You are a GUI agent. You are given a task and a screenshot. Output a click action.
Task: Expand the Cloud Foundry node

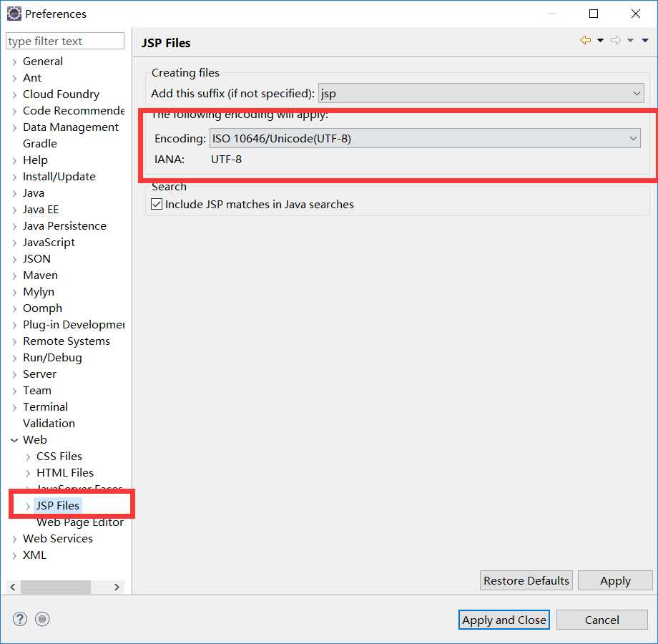coord(15,94)
